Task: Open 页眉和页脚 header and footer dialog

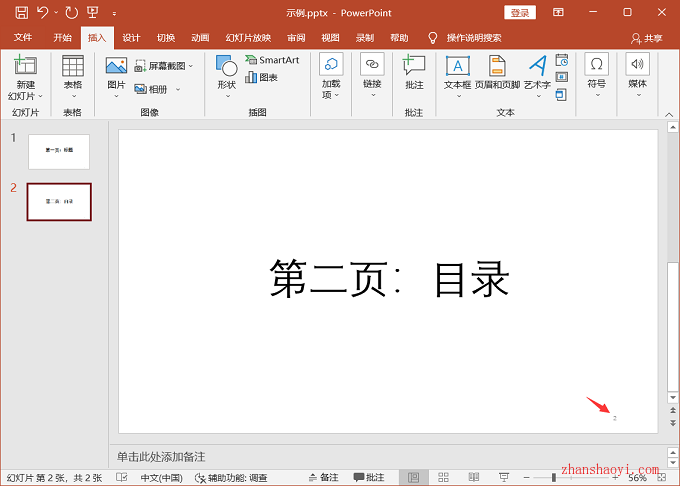Action: (x=497, y=72)
